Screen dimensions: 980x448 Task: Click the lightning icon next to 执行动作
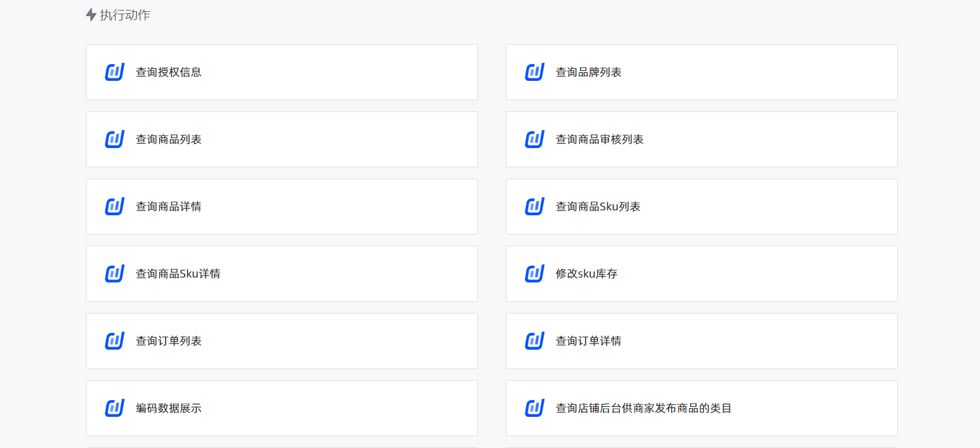(91, 15)
